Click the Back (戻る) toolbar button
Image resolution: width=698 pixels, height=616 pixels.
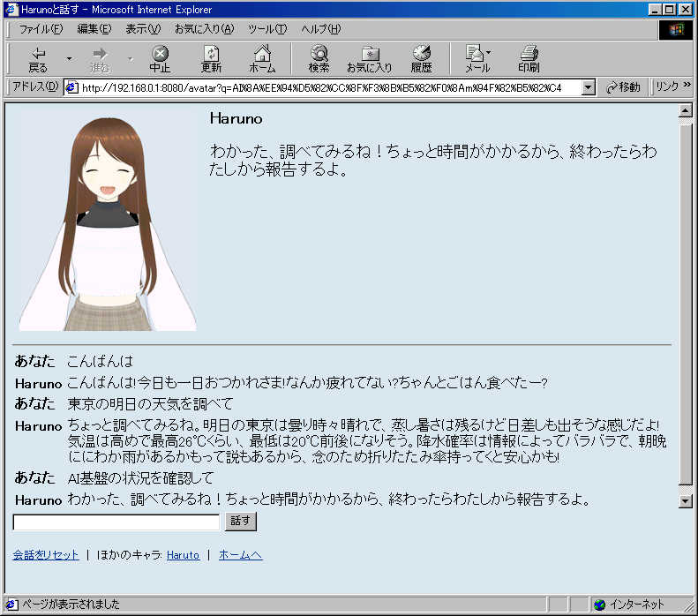pyautogui.click(x=38, y=60)
